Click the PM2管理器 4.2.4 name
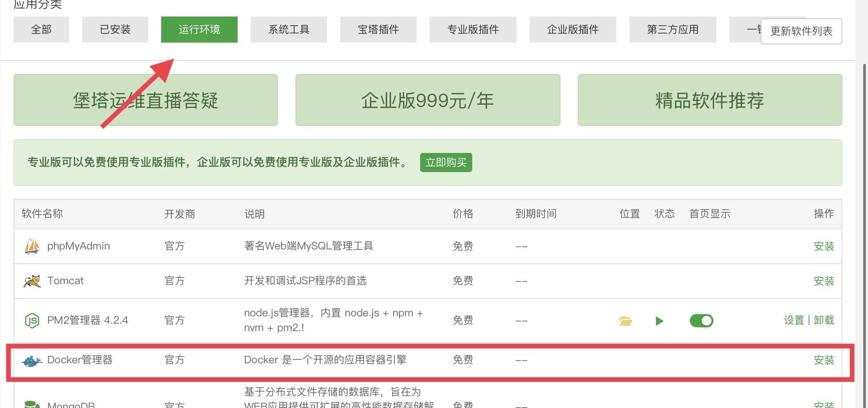This screenshot has width=868, height=408. (x=88, y=320)
